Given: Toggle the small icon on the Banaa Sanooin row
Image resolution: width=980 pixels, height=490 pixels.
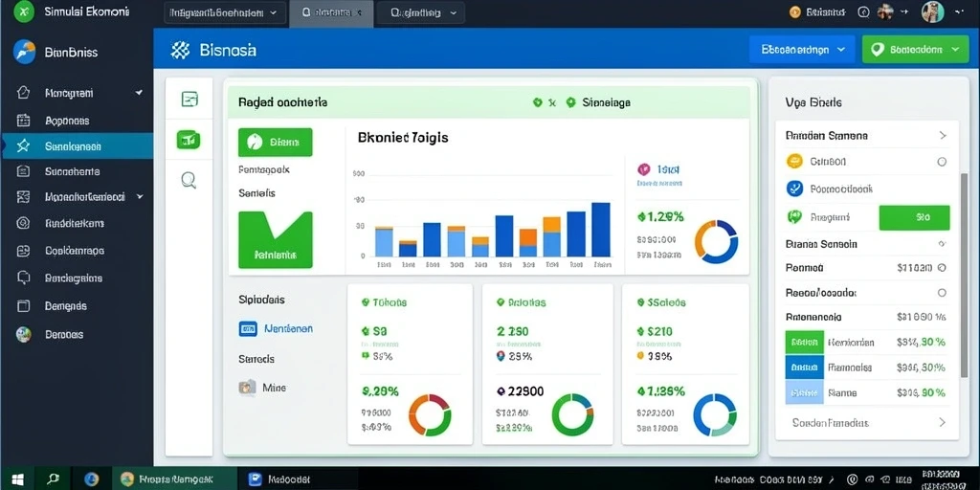Looking at the screenshot, I should coord(942,244).
